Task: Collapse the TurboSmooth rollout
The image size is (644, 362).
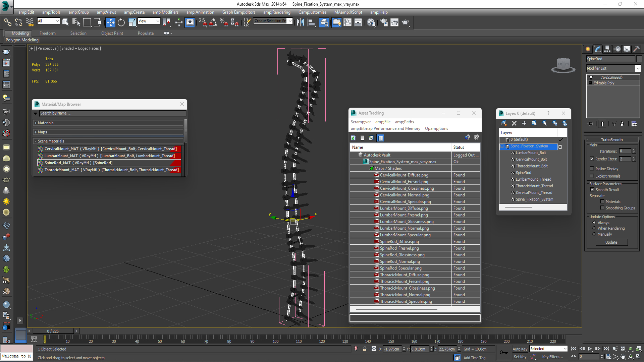Action: tap(588, 140)
